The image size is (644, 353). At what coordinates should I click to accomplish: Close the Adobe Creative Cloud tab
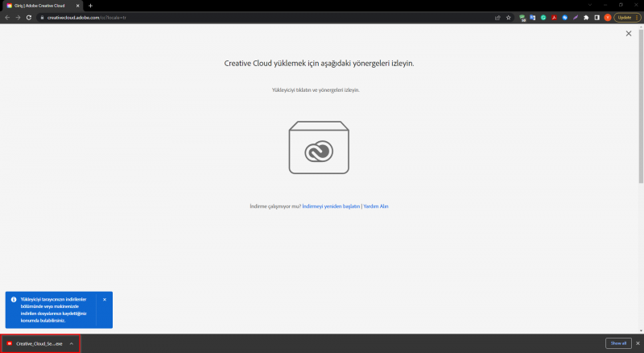tap(77, 6)
